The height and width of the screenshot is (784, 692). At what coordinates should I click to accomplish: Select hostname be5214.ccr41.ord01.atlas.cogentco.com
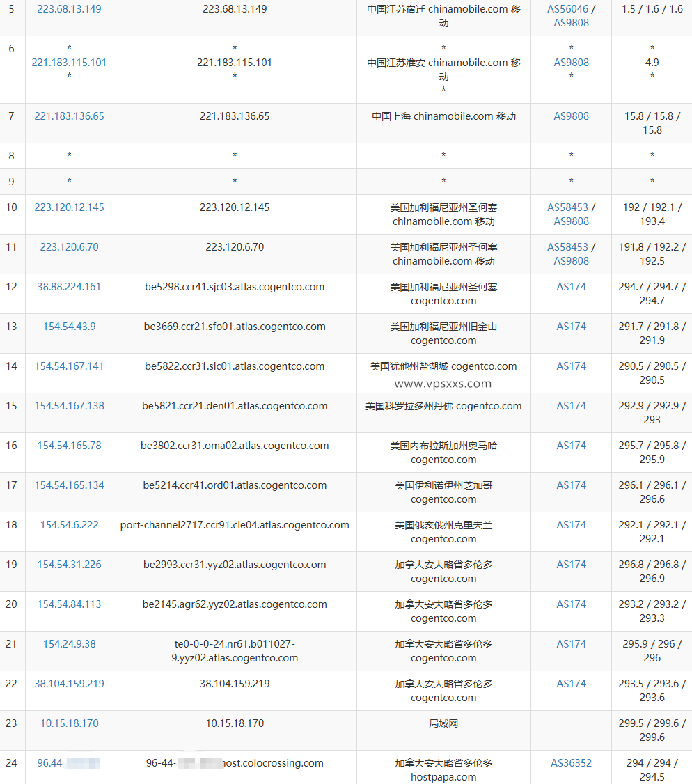[235, 485]
